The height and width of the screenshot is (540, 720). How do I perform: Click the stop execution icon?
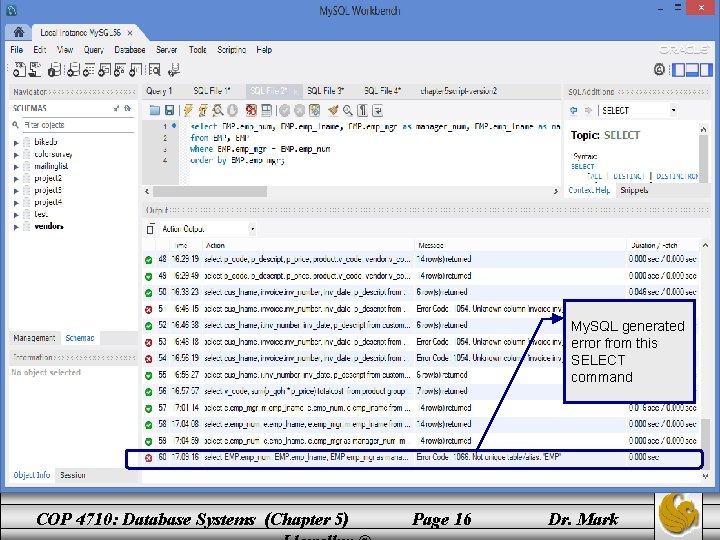point(232,110)
